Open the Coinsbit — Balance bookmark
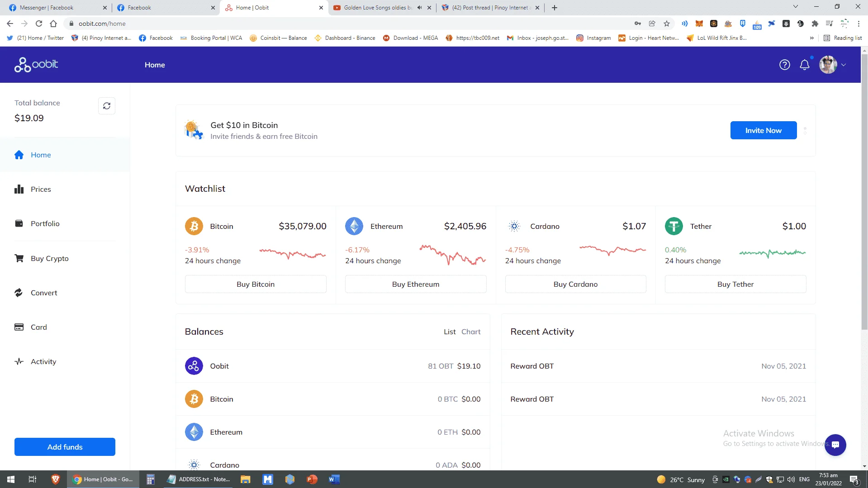Screen dimensions: 868x488 [278, 38]
